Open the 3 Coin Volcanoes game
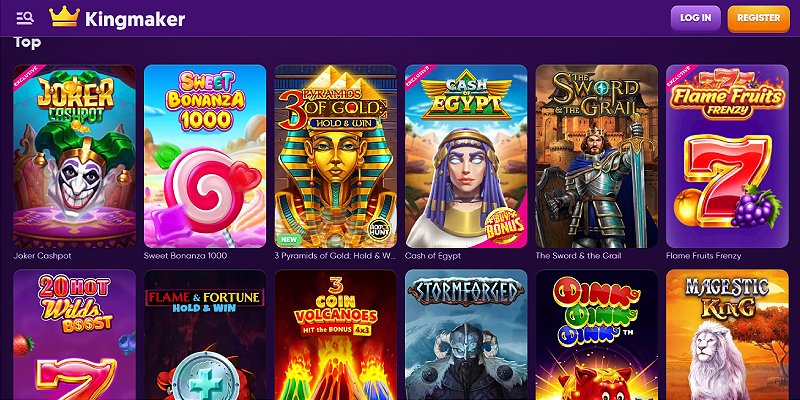The image size is (800, 400). (x=336, y=335)
